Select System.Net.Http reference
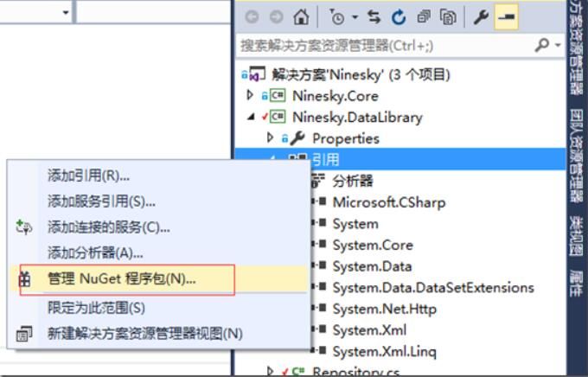 385,309
